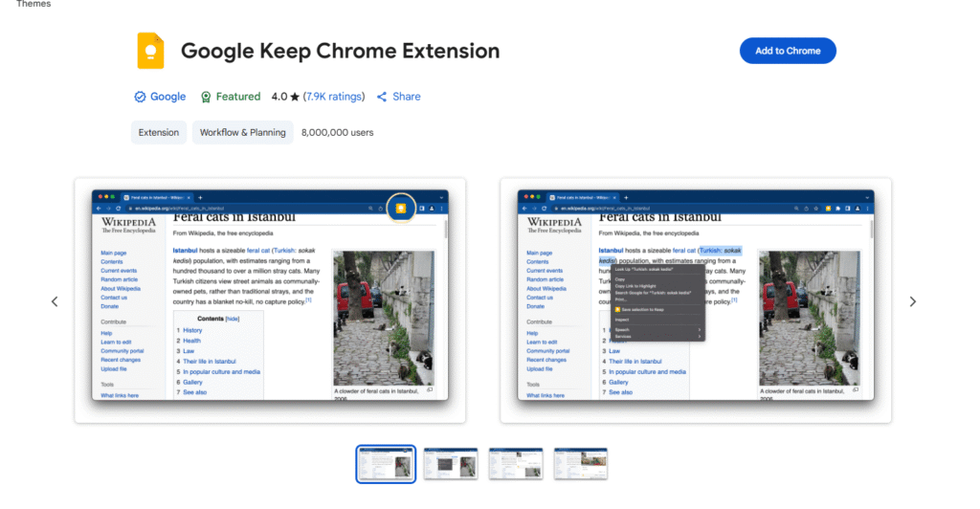Select the third carousel thumbnail
980x509 pixels.
point(516,464)
